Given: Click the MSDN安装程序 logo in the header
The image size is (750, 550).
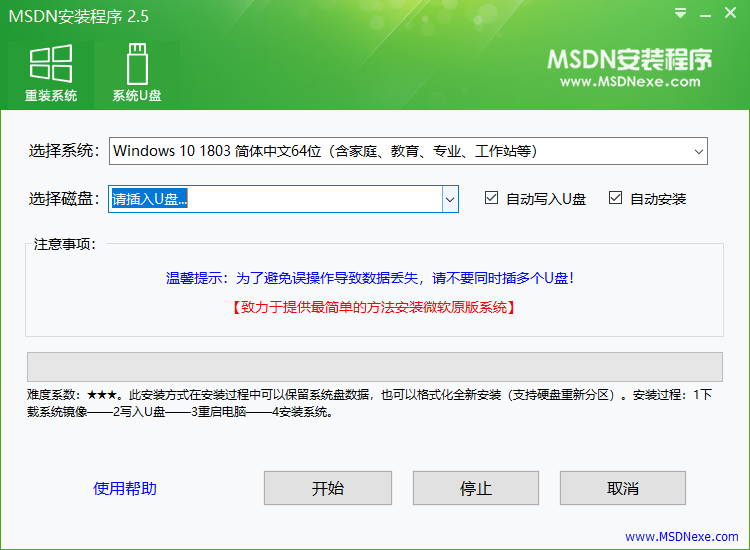Looking at the screenshot, I should 629,67.
